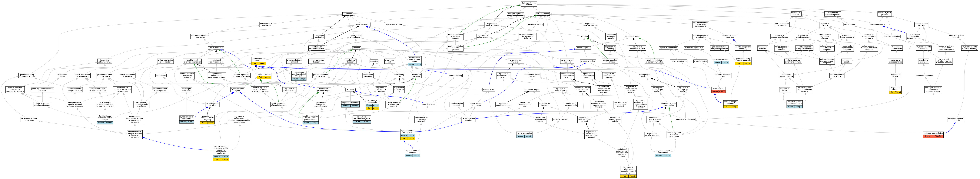
Task: Click the 'receptor localization to synapse' node
Action: [x=29, y=119]
